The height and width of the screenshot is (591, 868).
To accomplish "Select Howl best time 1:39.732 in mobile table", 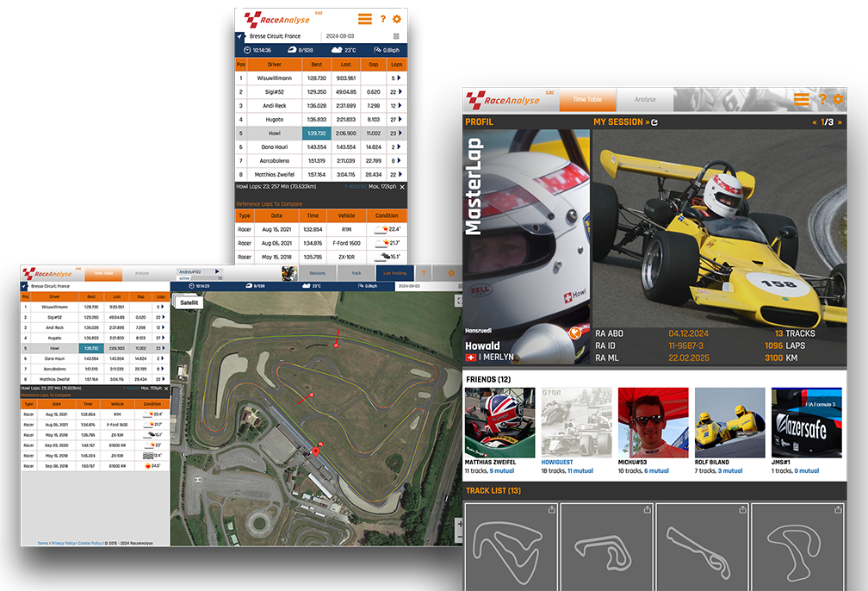I will (x=317, y=133).
